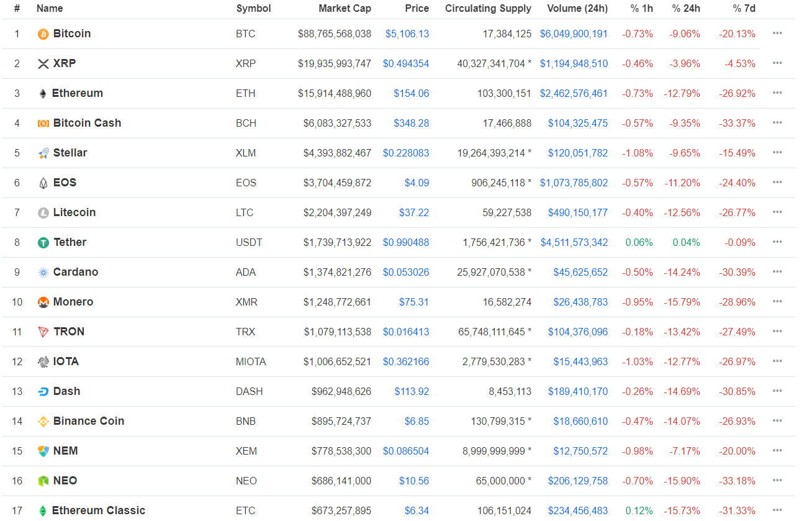
Task: Sort by the # rank column header
Action: [17, 8]
